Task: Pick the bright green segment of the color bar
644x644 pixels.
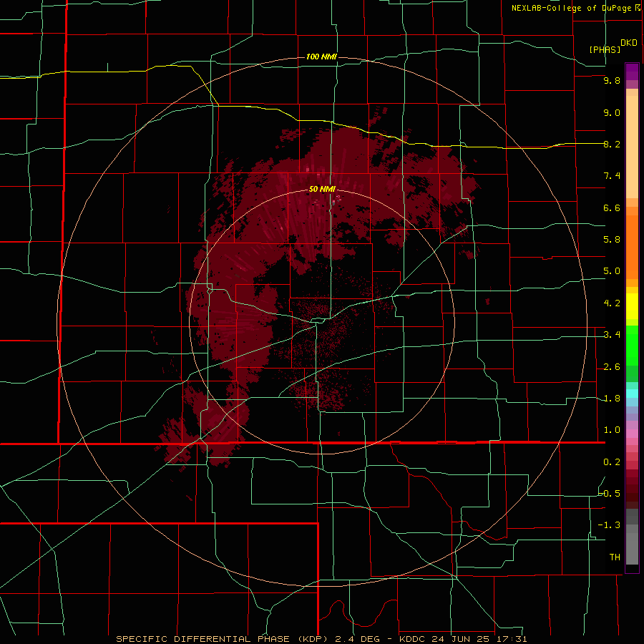Action: (x=632, y=345)
